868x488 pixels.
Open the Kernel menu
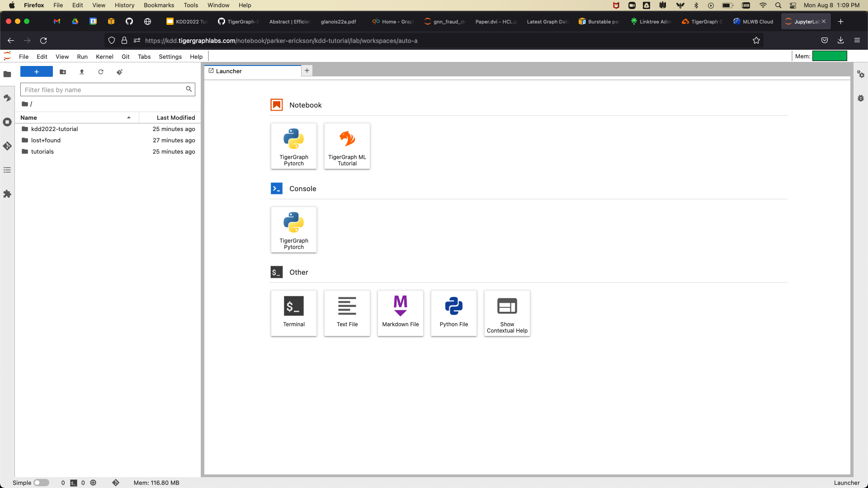(104, 56)
